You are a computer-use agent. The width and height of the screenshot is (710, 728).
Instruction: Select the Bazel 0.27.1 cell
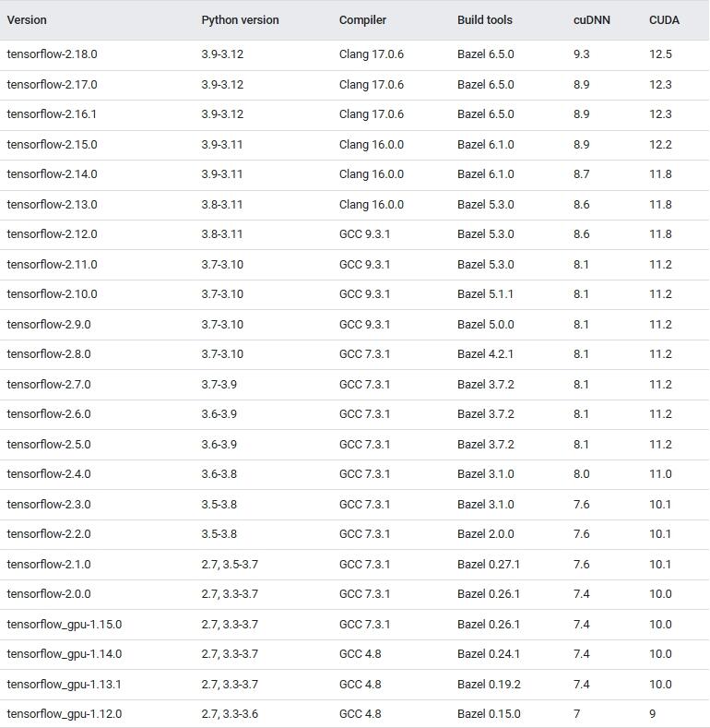coord(488,565)
